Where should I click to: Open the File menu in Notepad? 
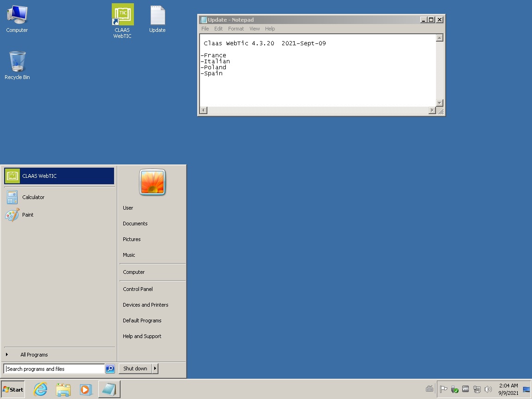point(205,29)
